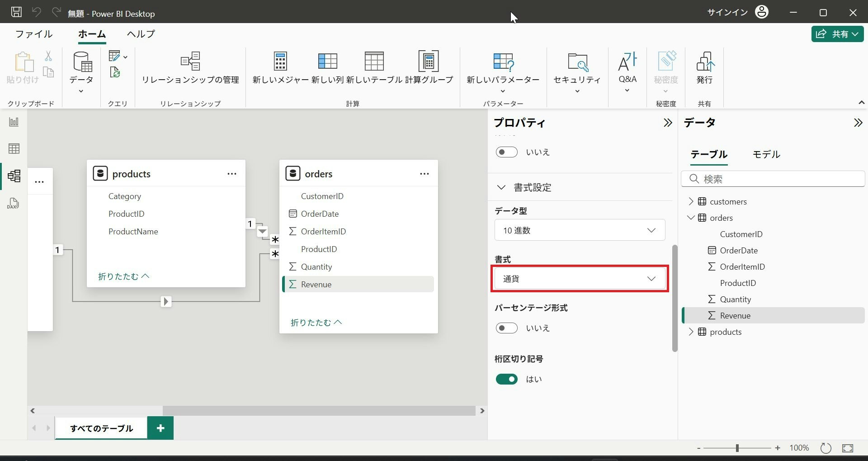The height and width of the screenshot is (461, 868).
Task: Click the 共有 share button
Action: [x=838, y=34]
